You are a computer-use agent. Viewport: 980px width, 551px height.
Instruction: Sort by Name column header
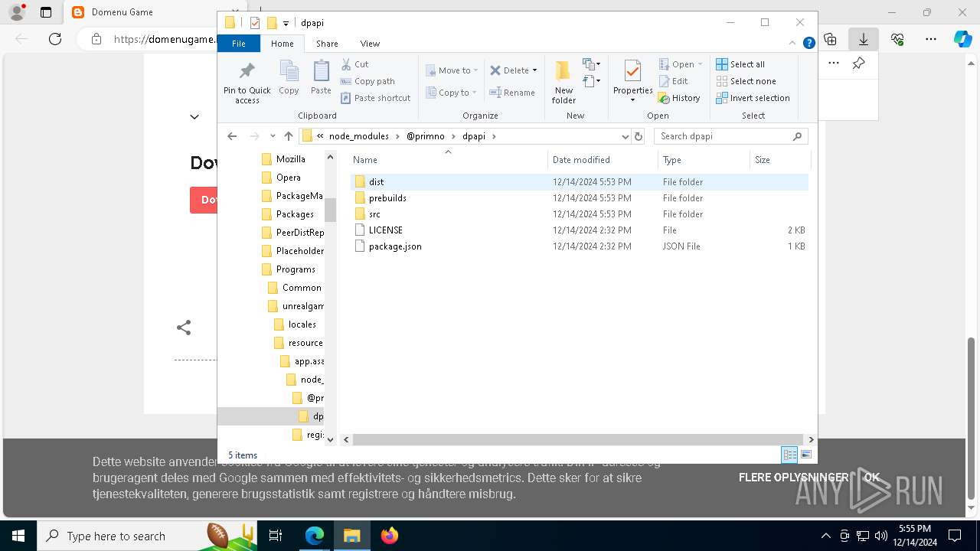[x=449, y=160]
